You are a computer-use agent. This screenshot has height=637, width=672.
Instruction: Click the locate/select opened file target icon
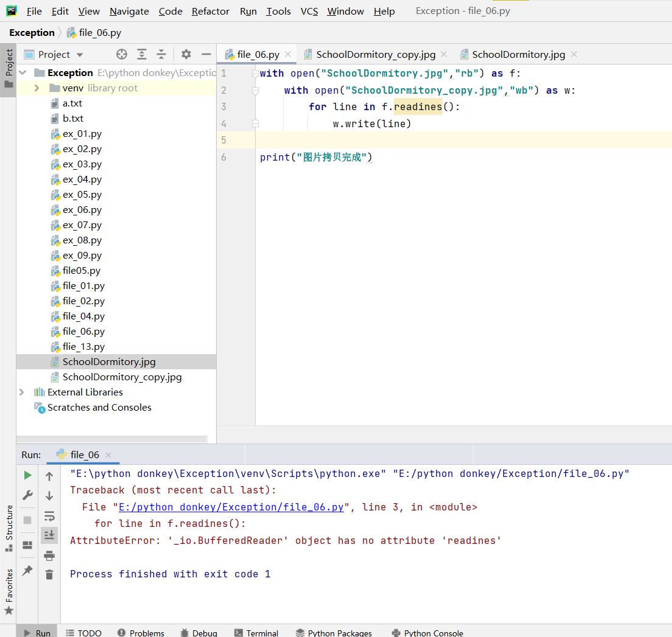[x=122, y=54]
